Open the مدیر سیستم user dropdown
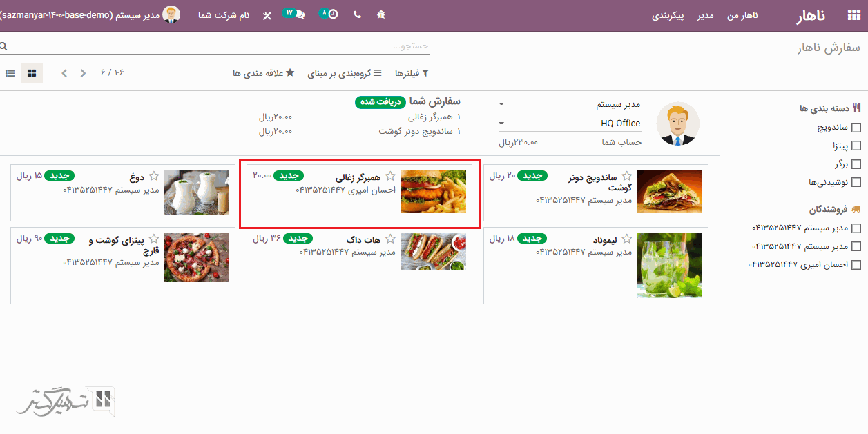The image size is (868, 434). point(570,105)
